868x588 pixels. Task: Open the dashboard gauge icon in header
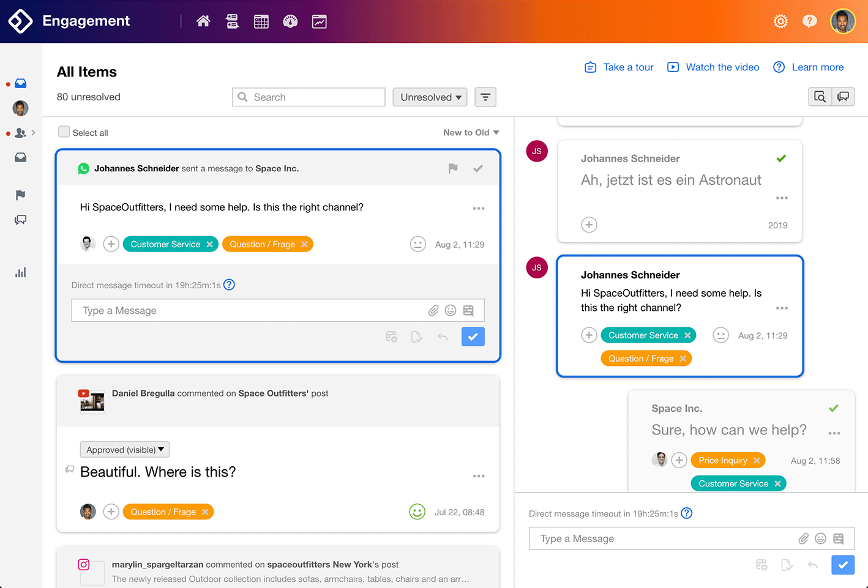coord(290,21)
